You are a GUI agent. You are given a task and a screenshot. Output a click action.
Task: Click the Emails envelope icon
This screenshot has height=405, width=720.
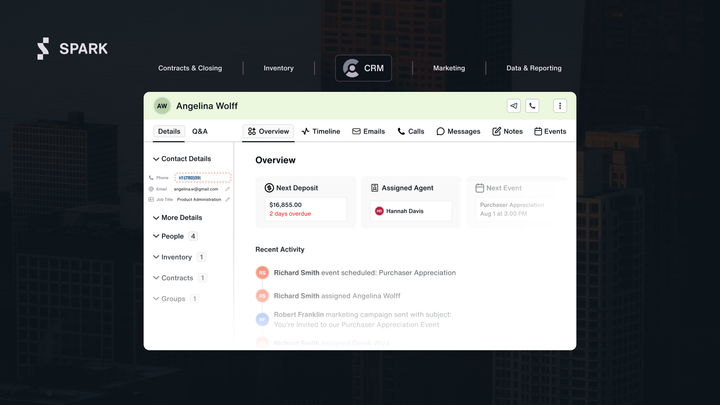(x=356, y=131)
